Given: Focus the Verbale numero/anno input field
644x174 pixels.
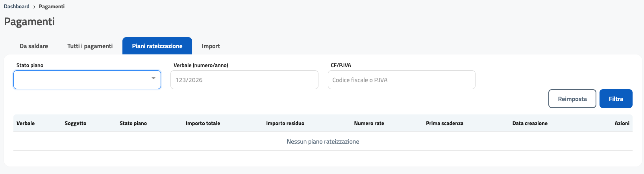Looking at the screenshot, I should pos(244,80).
